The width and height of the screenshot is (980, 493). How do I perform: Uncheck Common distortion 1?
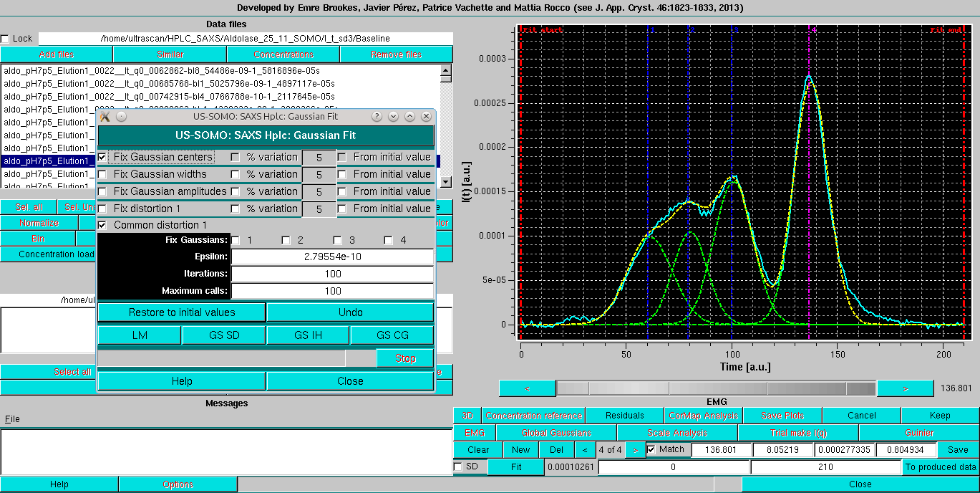tap(102, 224)
